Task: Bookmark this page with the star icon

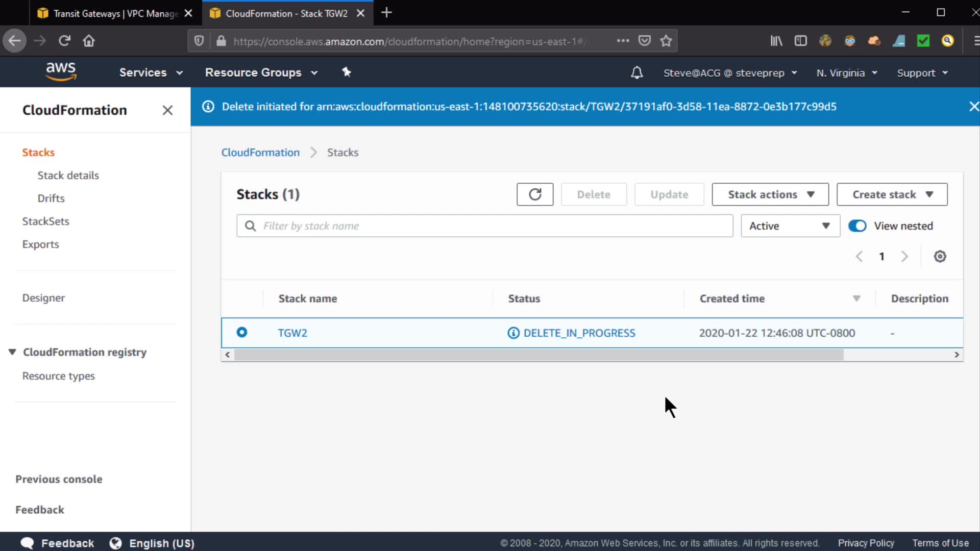Action: tap(666, 41)
